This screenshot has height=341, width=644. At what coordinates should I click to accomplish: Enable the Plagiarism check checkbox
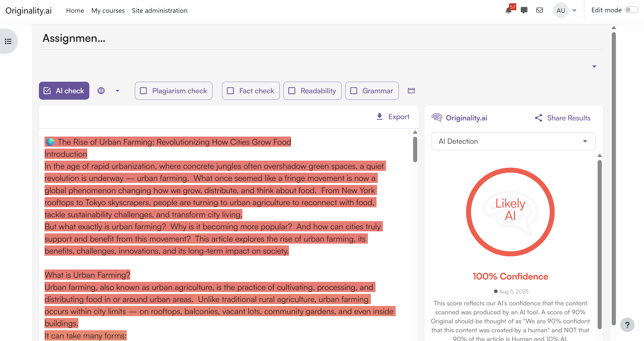pos(143,91)
